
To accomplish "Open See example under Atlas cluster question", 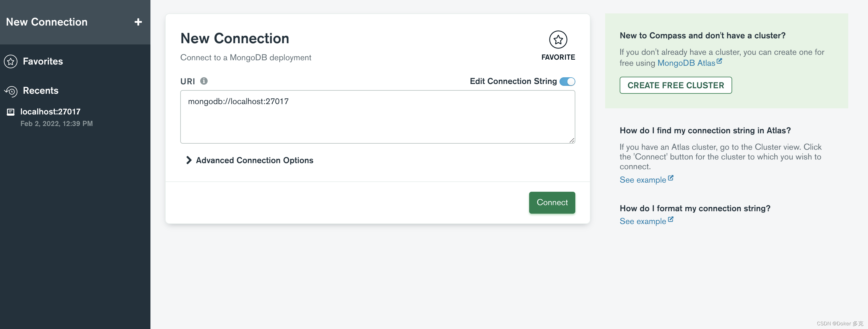I will 642,180.
